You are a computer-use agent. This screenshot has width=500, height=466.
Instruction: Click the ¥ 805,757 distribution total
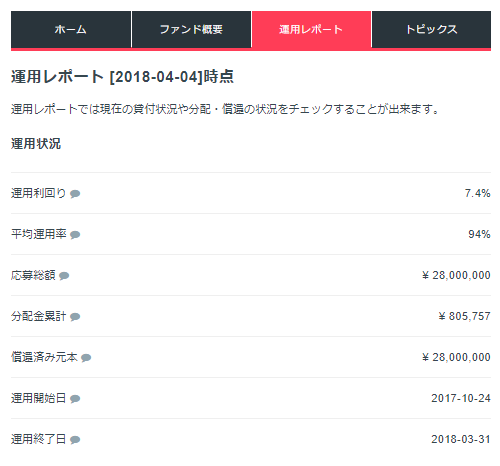464,316
